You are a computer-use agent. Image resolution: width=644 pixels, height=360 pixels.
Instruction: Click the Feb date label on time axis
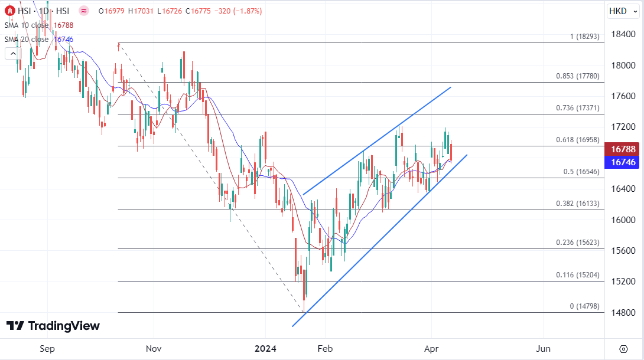(325, 349)
